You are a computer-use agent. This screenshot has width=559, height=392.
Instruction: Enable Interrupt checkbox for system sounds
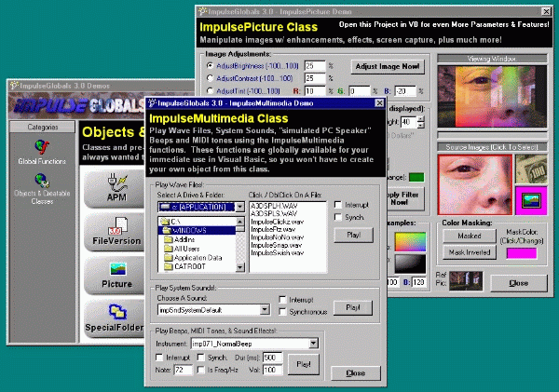[x=282, y=299]
